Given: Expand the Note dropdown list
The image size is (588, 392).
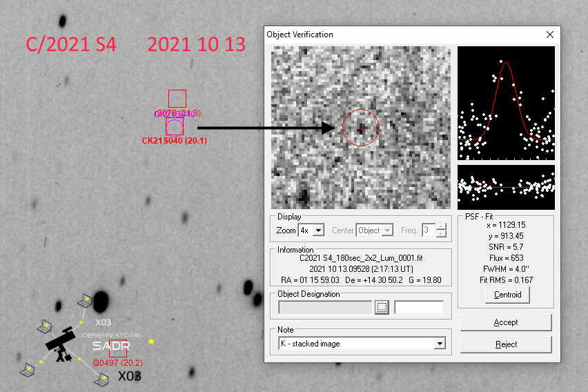Looking at the screenshot, I should (440, 343).
